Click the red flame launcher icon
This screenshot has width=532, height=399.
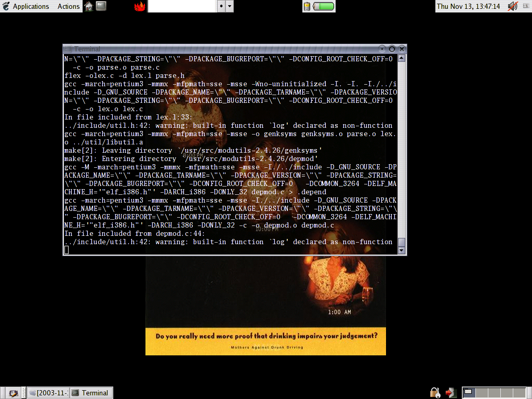pyautogui.click(x=139, y=6)
